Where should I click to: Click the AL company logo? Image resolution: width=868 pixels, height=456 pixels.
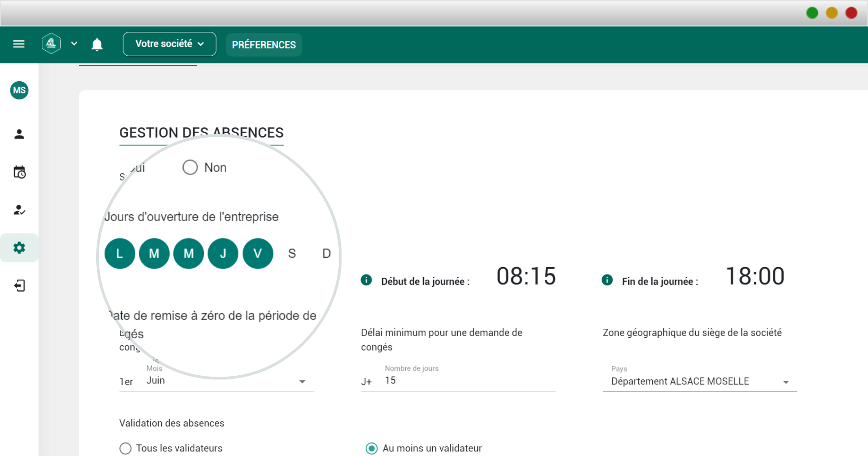coord(51,44)
